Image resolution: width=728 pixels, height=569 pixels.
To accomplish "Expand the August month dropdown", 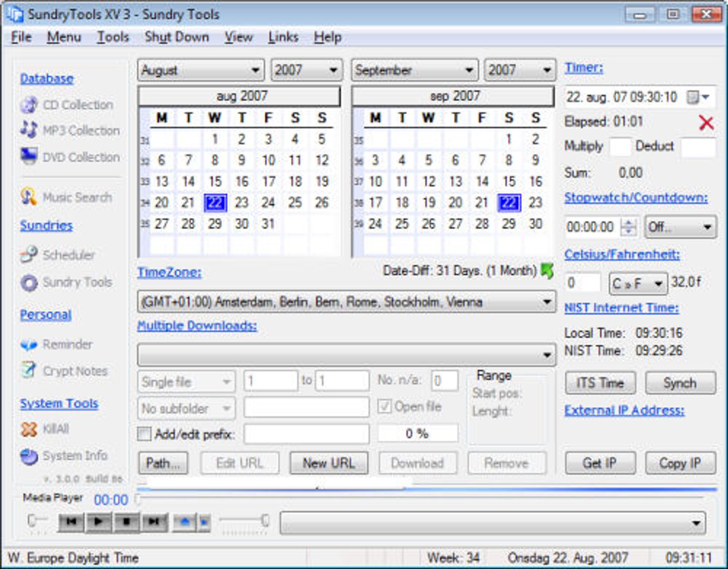I will click(x=201, y=70).
